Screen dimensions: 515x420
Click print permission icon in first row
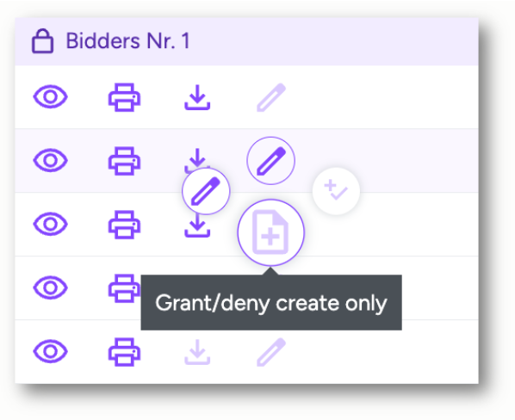click(125, 97)
